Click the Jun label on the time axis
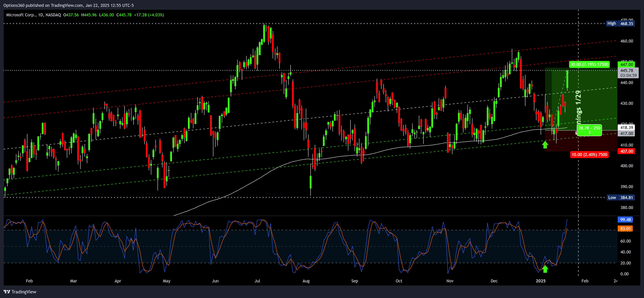The width and height of the screenshot is (644, 298). point(215,281)
